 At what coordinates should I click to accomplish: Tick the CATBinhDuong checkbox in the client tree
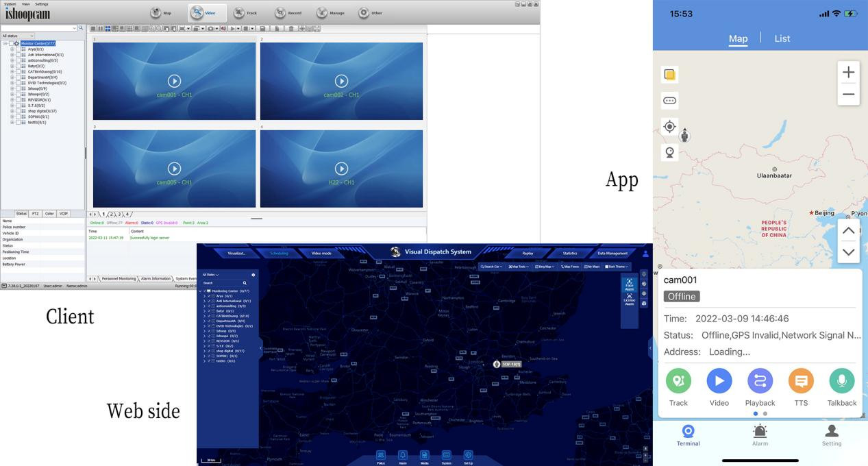18,71
